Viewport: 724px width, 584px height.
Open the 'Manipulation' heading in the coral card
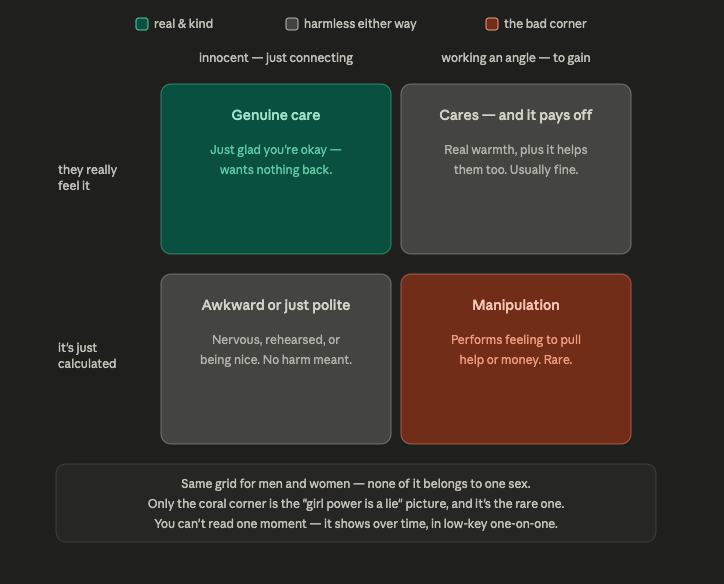tap(516, 305)
